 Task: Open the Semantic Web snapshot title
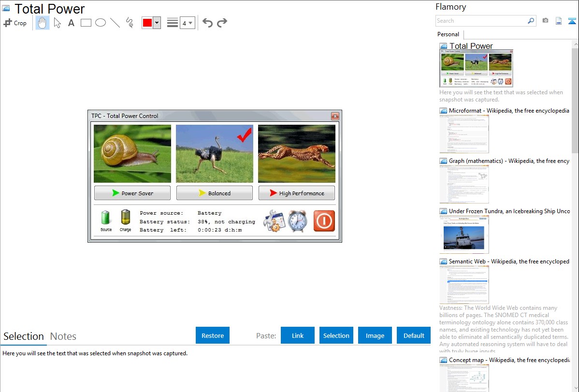tap(509, 261)
